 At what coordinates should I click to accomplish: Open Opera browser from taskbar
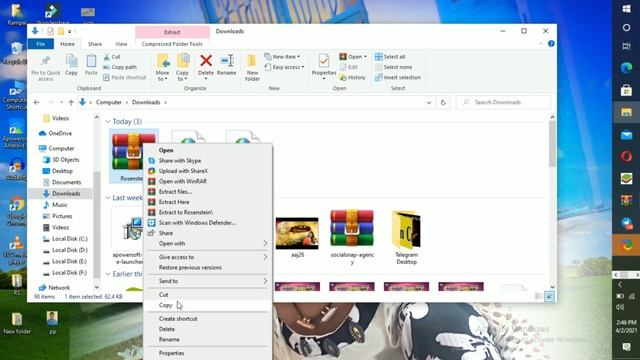(627, 156)
